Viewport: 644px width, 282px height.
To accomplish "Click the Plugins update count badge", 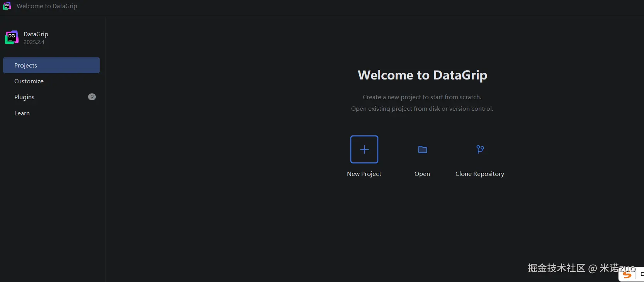I will (92, 97).
